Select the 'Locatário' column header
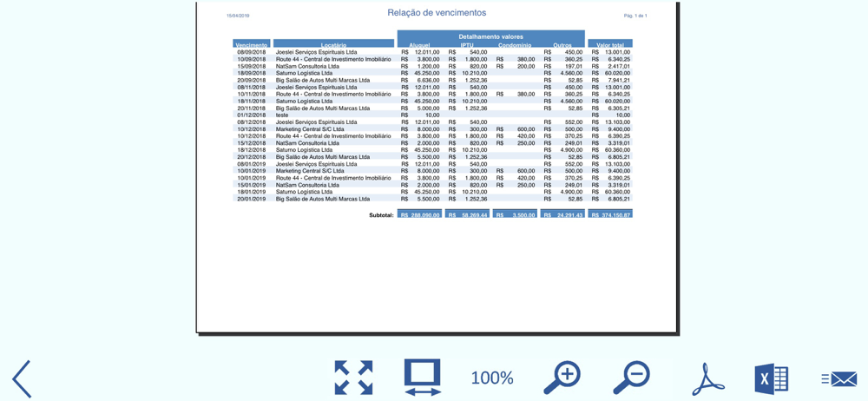This screenshot has width=868, height=401. coord(334,44)
